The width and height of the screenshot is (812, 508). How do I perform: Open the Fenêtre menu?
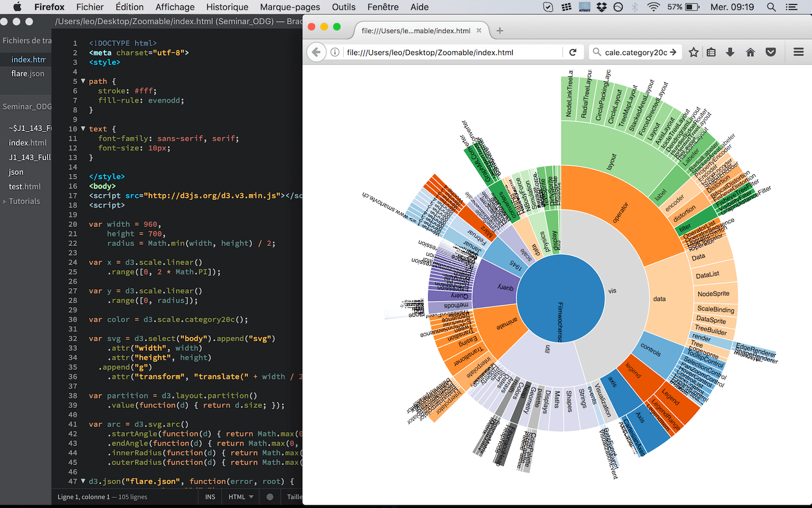tap(383, 7)
